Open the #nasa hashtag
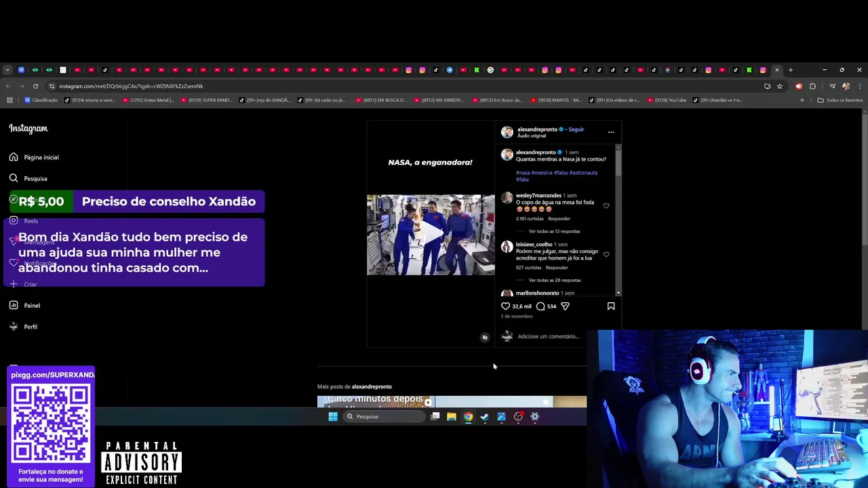 523,173
